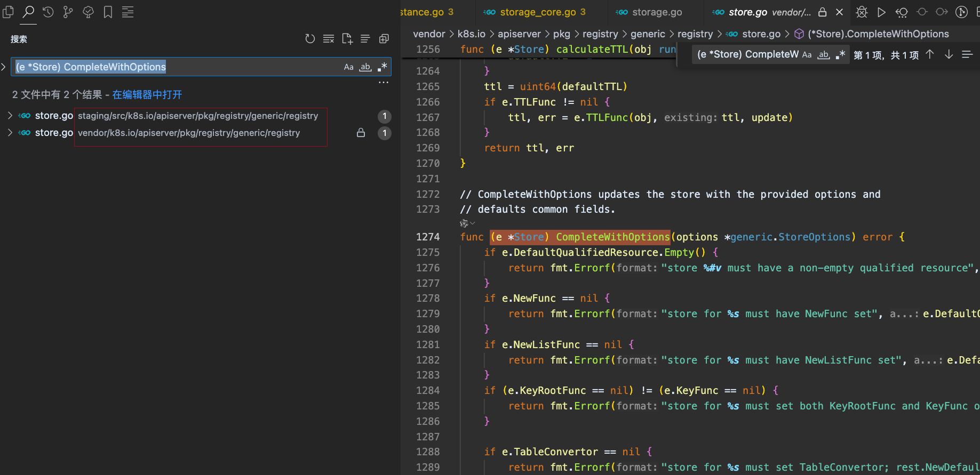The width and height of the screenshot is (980, 475).
Task: Toggle regex in editor find widget
Action: coord(841,54)
